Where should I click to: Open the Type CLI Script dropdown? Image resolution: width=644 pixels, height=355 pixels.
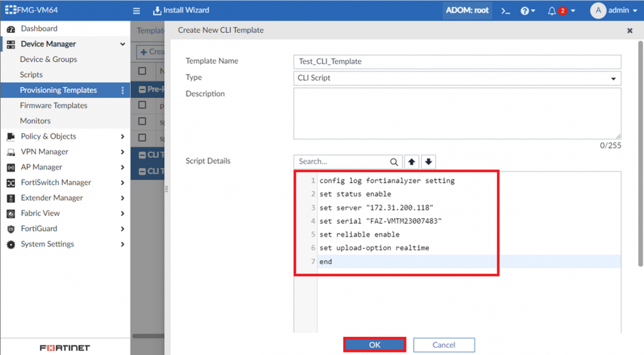tap(457, 78)
